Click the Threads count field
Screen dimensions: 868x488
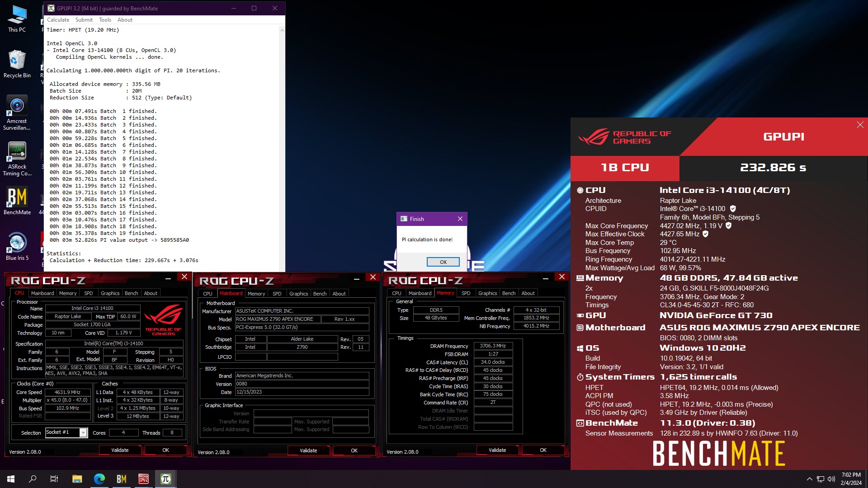(x=172, y=432)
